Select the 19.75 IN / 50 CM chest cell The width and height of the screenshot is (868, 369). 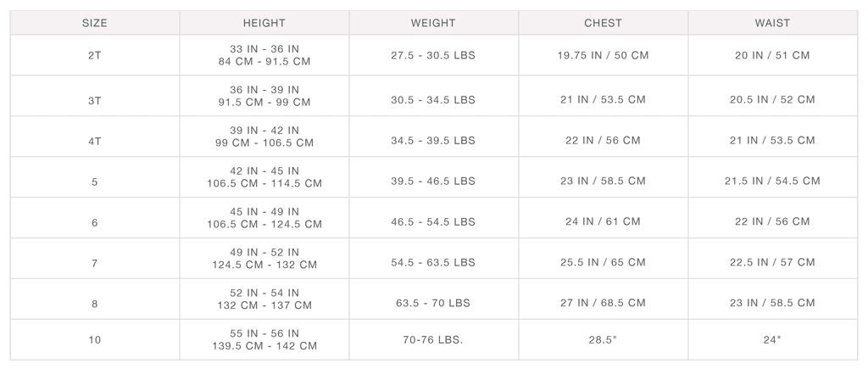(x=603, y=56)
